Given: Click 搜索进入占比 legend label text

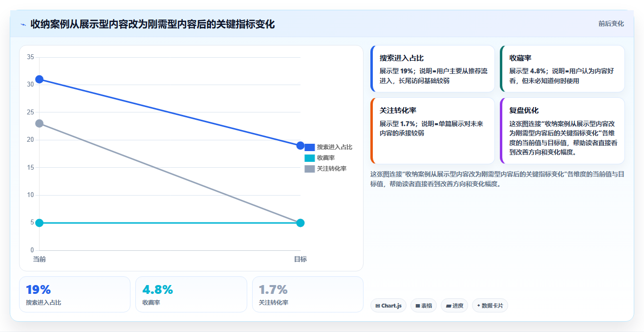Looking at the screenshot, I should tap(334, 147).
